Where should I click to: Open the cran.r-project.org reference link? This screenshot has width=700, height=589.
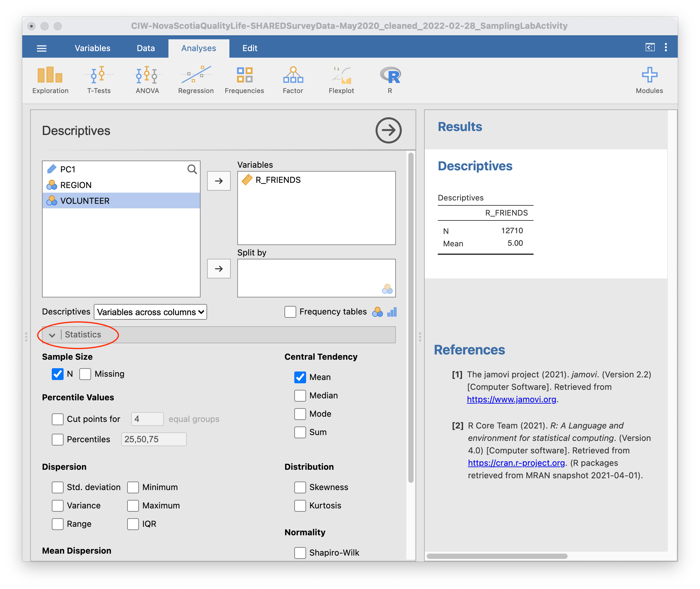(516, 463)
